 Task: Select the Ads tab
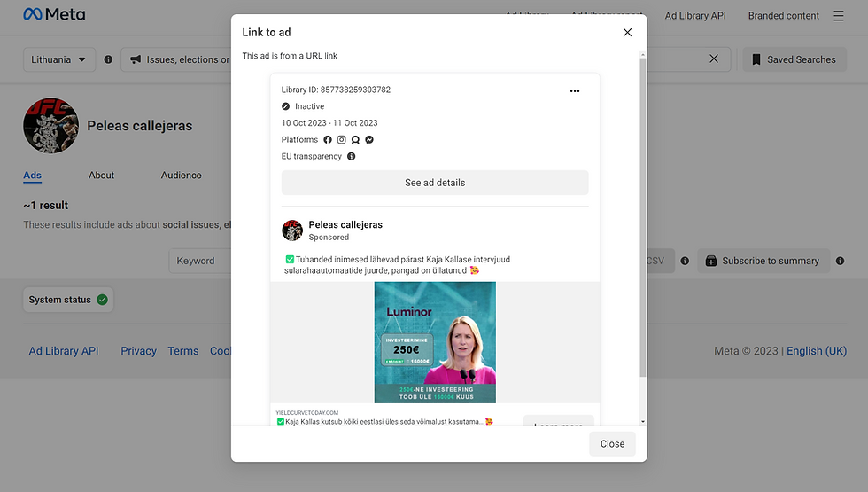coord(32,176)
